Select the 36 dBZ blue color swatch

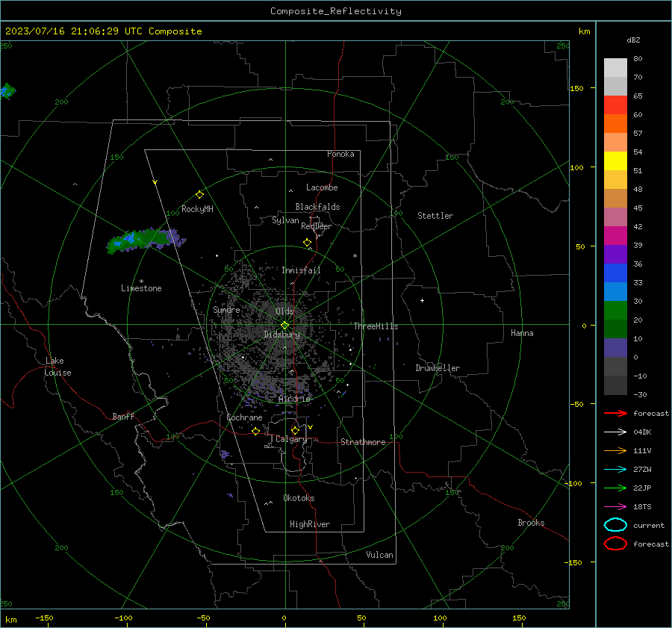click(615, 273)
